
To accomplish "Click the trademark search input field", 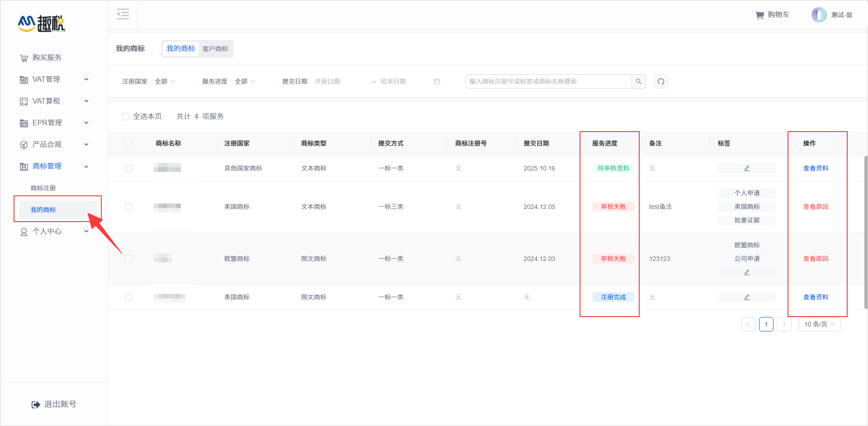I will pos(542,81).
